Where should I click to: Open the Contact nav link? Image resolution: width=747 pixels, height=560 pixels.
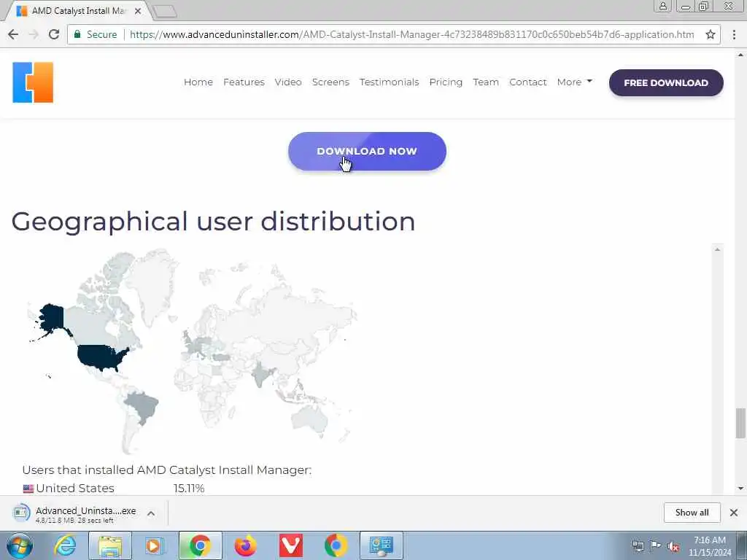tap(528, 82)
